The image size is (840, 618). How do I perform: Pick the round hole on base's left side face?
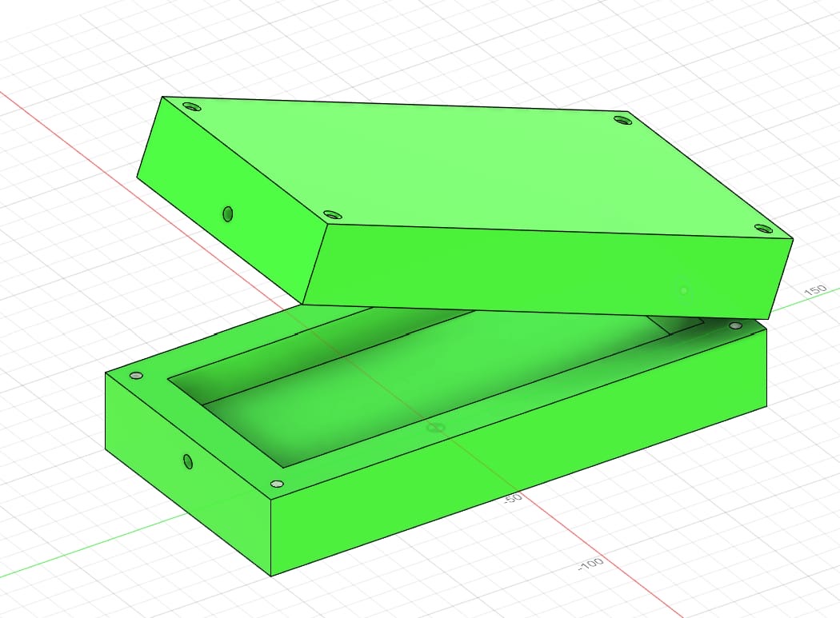187,461
